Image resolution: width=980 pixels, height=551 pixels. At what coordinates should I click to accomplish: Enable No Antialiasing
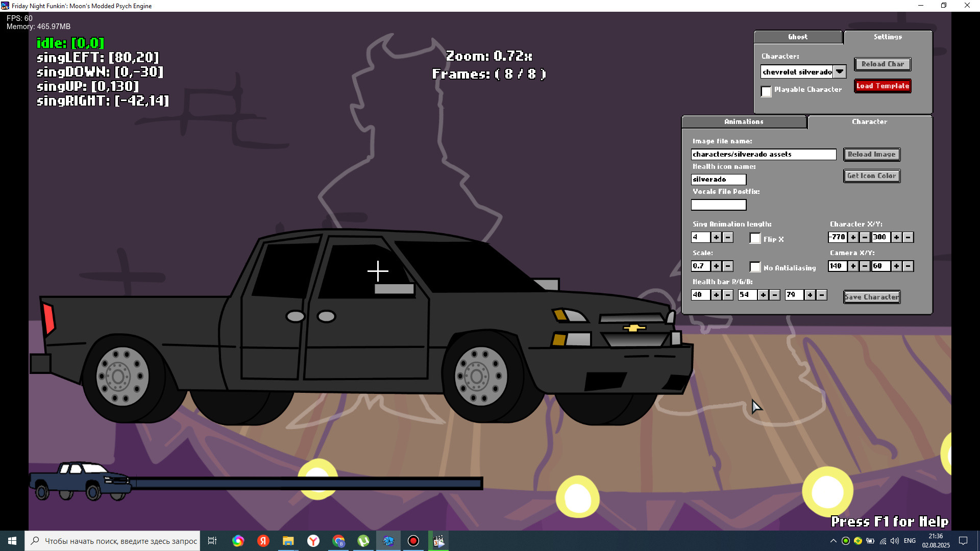tap(755, 267)
